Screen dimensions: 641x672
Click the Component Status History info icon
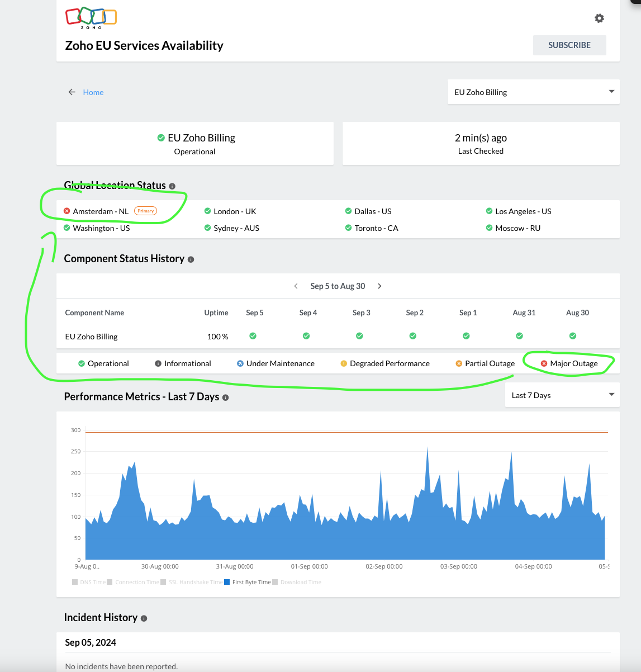(x=191, y=259)
